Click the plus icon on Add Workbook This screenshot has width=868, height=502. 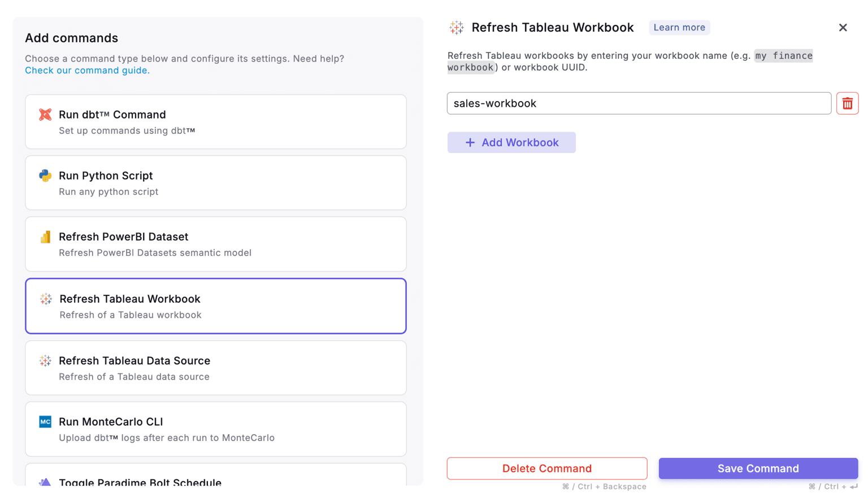click(x=470, y=142)
